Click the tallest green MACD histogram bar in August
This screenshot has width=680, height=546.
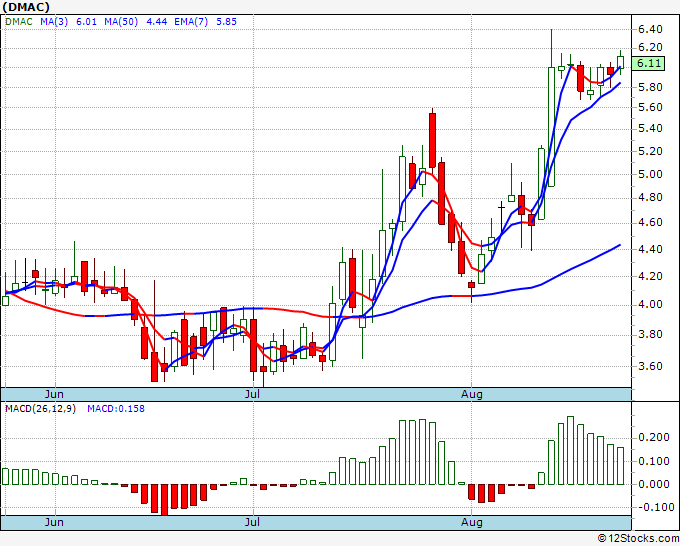[571, 451]
